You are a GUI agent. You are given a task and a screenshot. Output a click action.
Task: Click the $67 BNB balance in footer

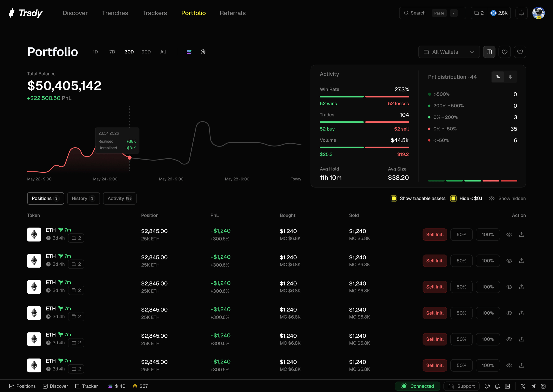140,386
